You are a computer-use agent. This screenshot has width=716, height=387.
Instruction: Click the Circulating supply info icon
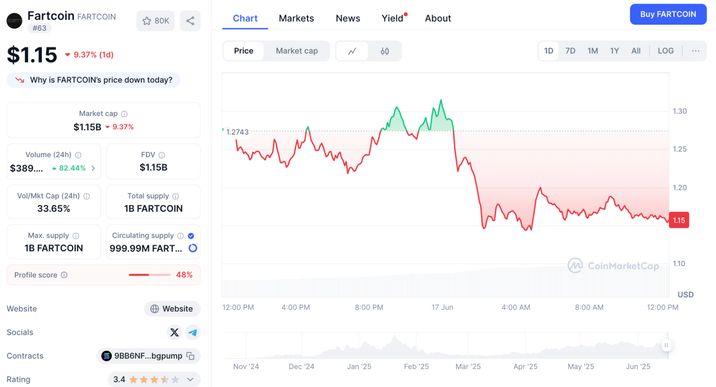[x=180, y=235]
